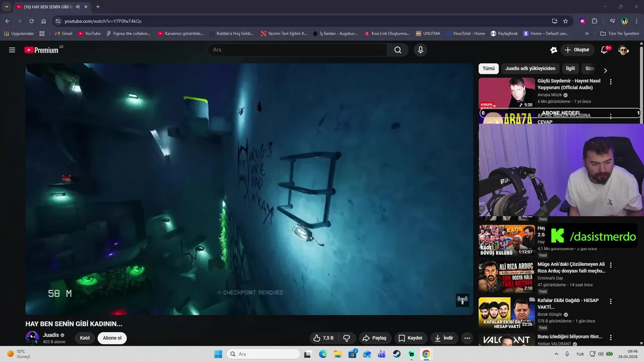This screenshot has width=644, height=362.
Task: Open the browser home page
Action: coord(44,21)
